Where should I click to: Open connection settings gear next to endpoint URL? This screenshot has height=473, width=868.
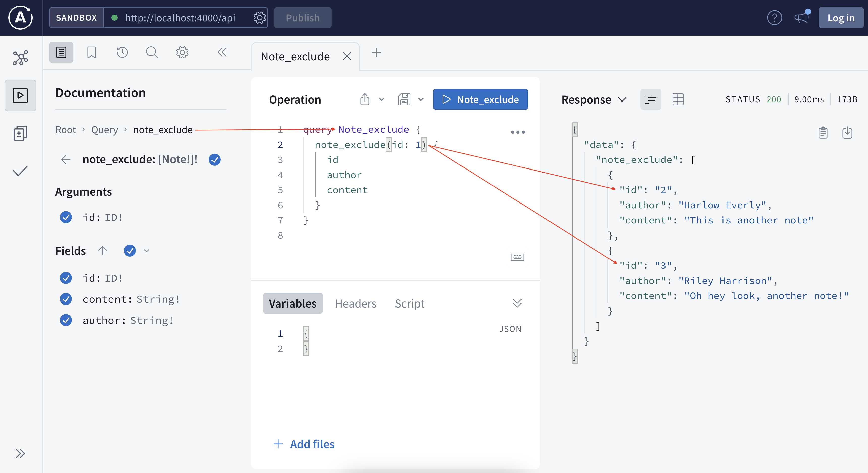tap(259, 18)
